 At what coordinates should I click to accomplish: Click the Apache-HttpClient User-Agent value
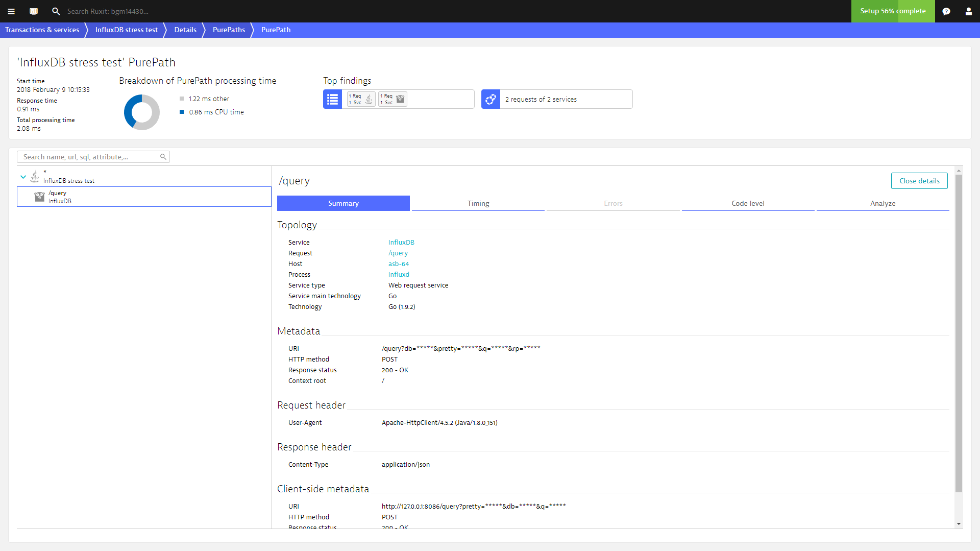coord(439,423)
